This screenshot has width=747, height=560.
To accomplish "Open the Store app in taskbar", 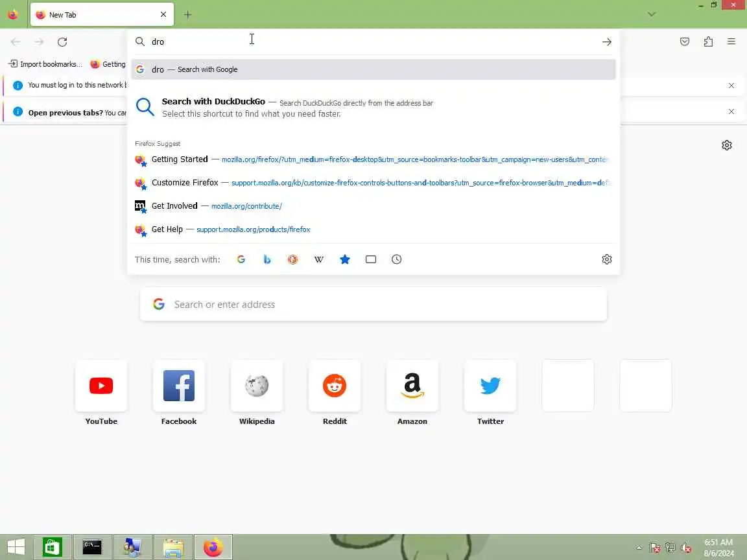I will tap(52, 547).
